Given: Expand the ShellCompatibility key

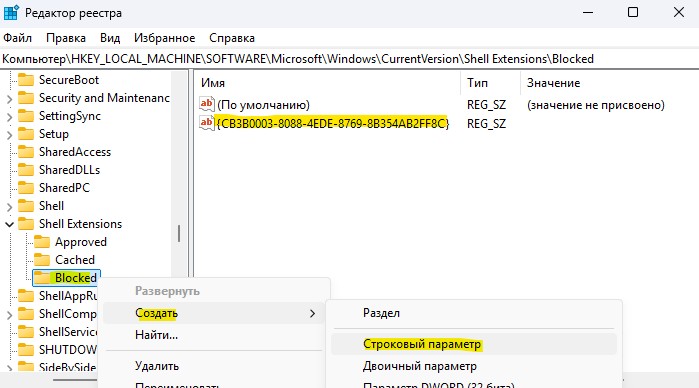Looking at the screenshot, I should pyautogui.click(x=9, y=314).
